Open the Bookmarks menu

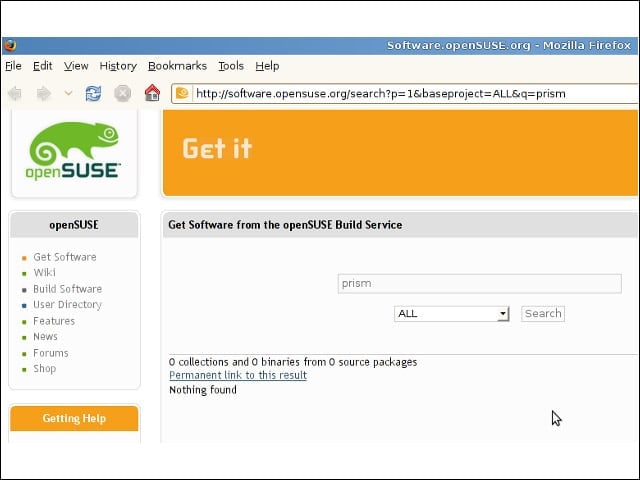[177, 66]
